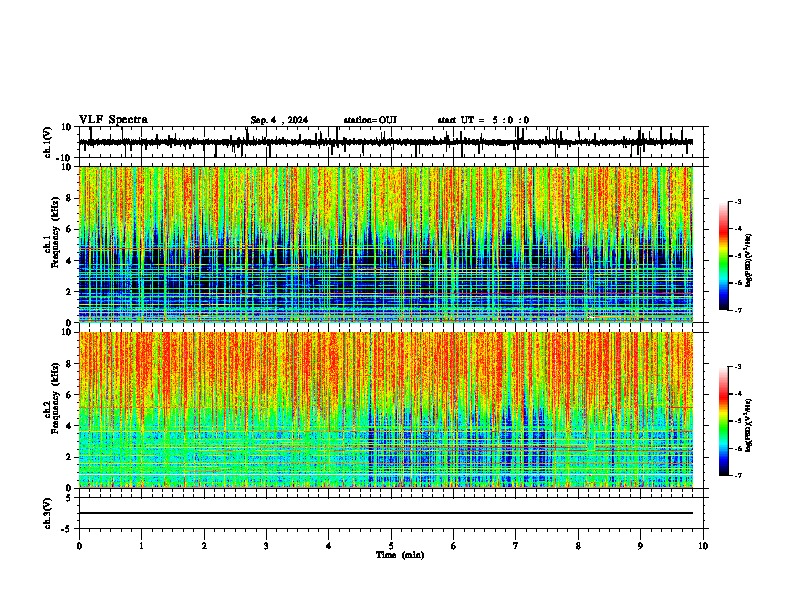792x612 pixels.
Task: Click time axis tick label "6"
Action: (x=454, y=546)
